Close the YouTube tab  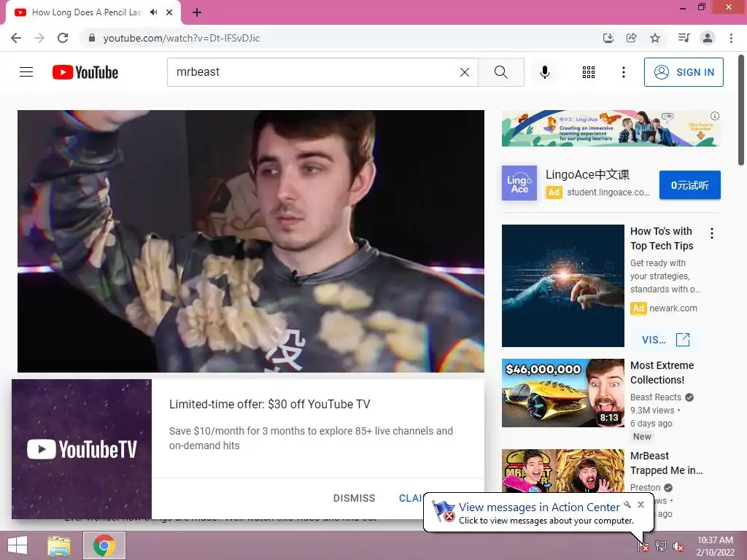coord(169,12)
